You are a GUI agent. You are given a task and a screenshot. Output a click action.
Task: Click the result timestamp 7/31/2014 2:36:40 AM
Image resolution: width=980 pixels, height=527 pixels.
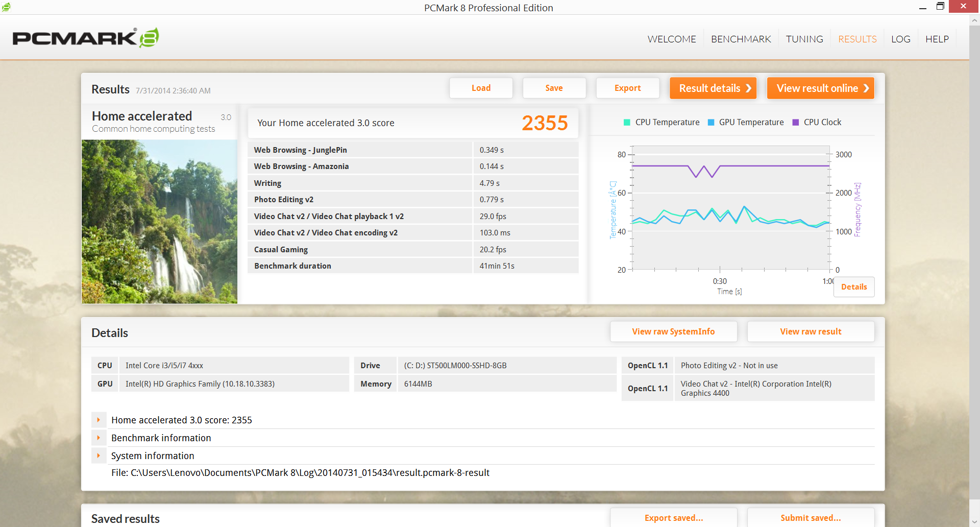coord(173,91)
